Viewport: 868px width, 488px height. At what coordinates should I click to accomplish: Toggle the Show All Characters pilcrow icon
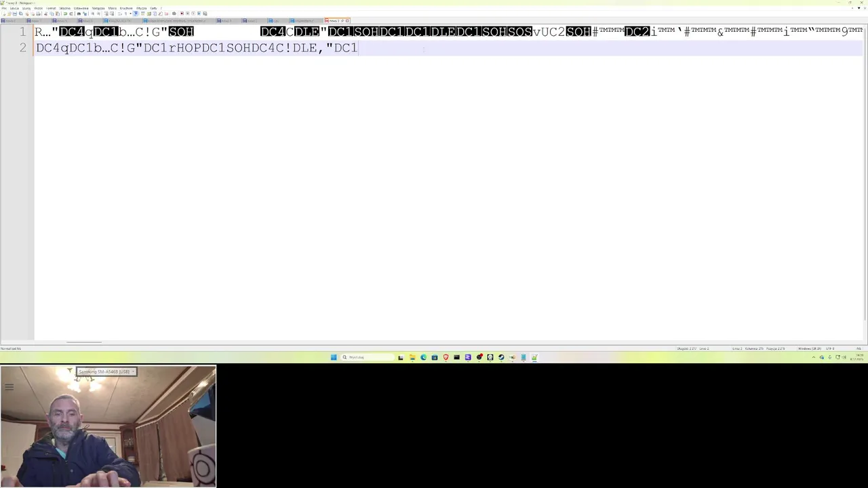coord(126,14)
